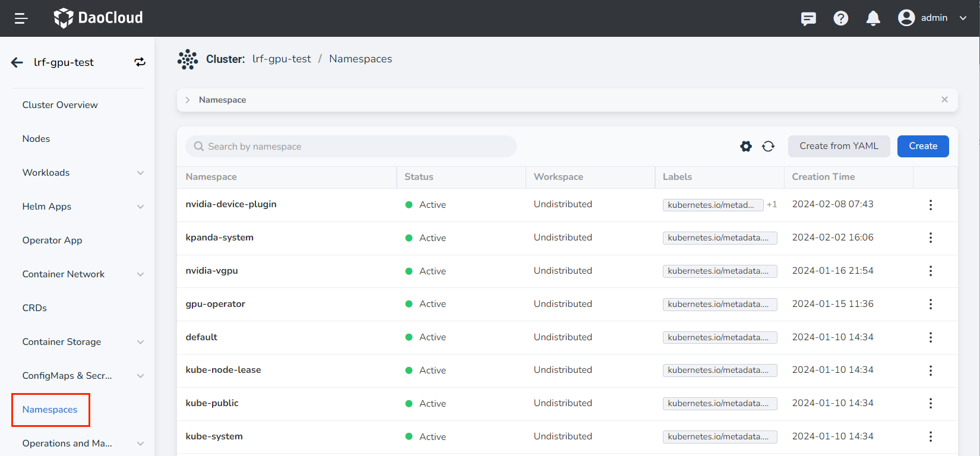
Task: Expand the Namespace info banner
Action: pyautogui.click(x=188, y=100)
